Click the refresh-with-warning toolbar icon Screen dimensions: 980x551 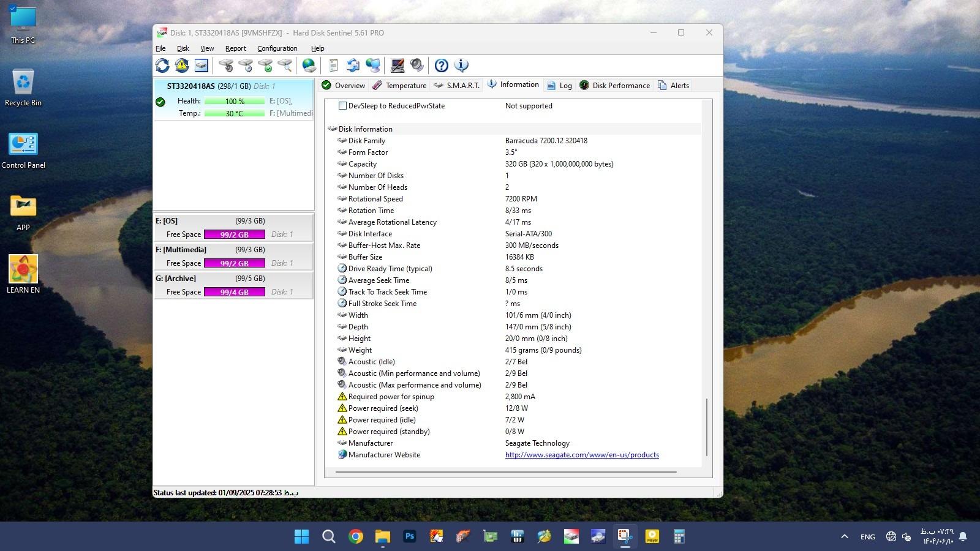(182, 66)
